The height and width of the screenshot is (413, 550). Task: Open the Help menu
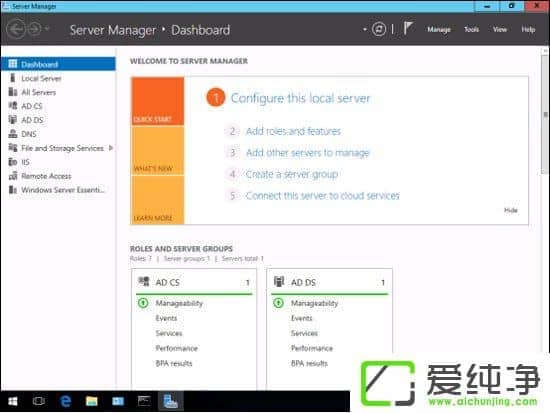pyautogui.click(x=528, y=29)
